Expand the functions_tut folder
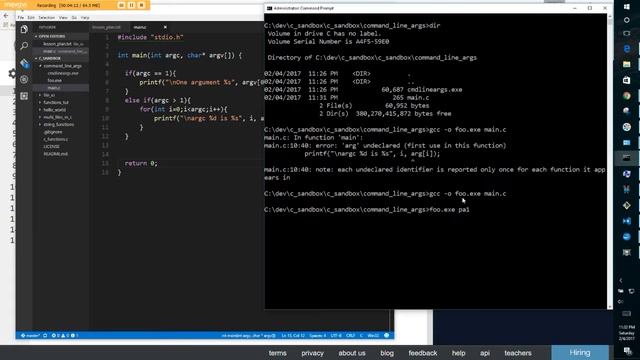The image size is (640, 360). click(x=60, y=102)
